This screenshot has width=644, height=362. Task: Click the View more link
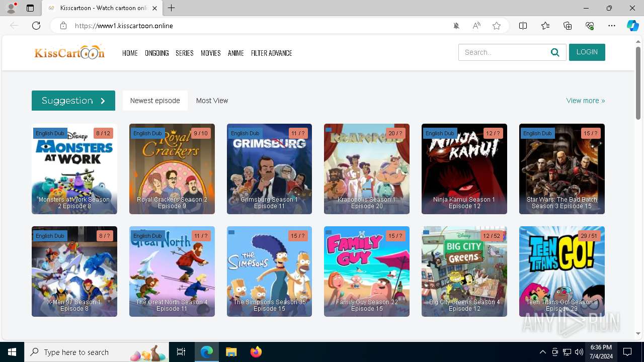pos(586,101)
